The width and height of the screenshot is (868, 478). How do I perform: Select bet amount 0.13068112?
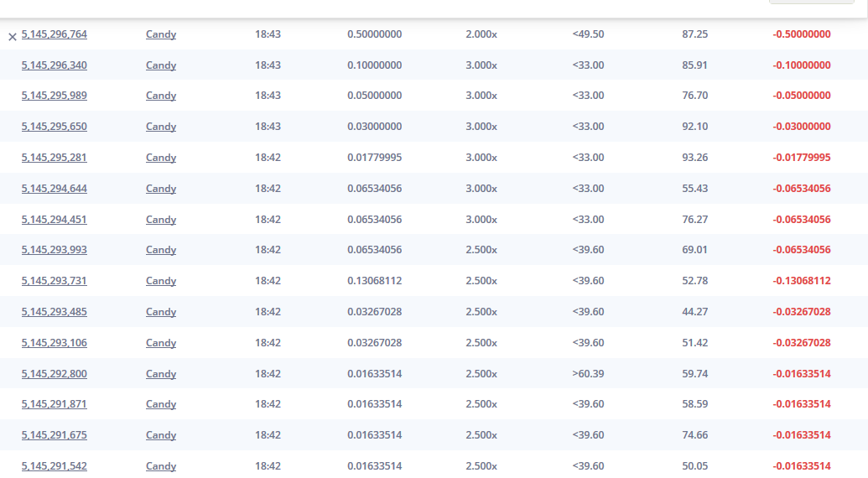[375, 281]
